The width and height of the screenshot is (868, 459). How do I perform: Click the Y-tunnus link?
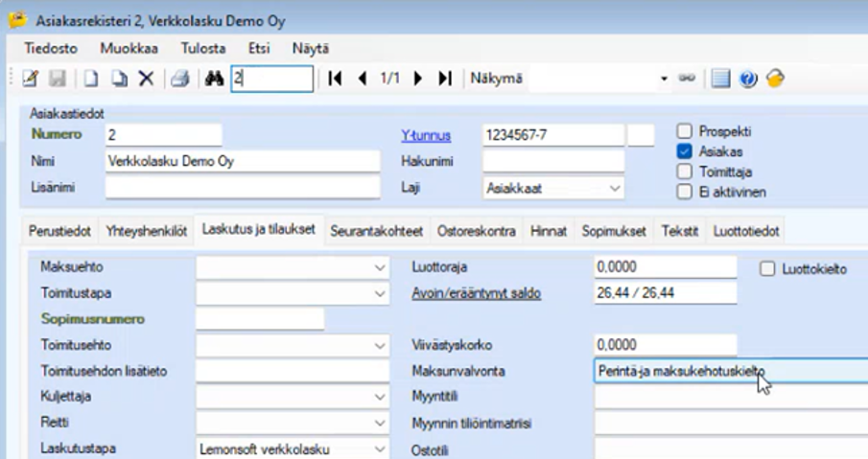tap(426, 136)
